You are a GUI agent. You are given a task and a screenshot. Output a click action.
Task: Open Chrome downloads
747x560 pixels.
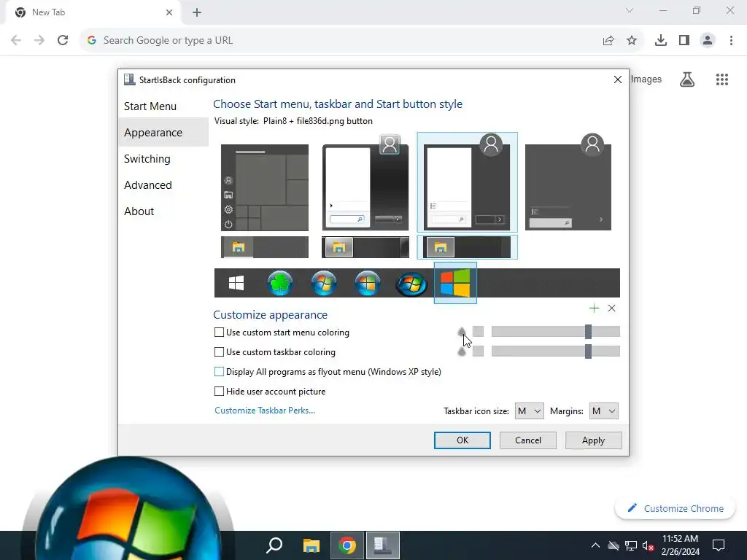pyautogui.click(x=661, y=41)
